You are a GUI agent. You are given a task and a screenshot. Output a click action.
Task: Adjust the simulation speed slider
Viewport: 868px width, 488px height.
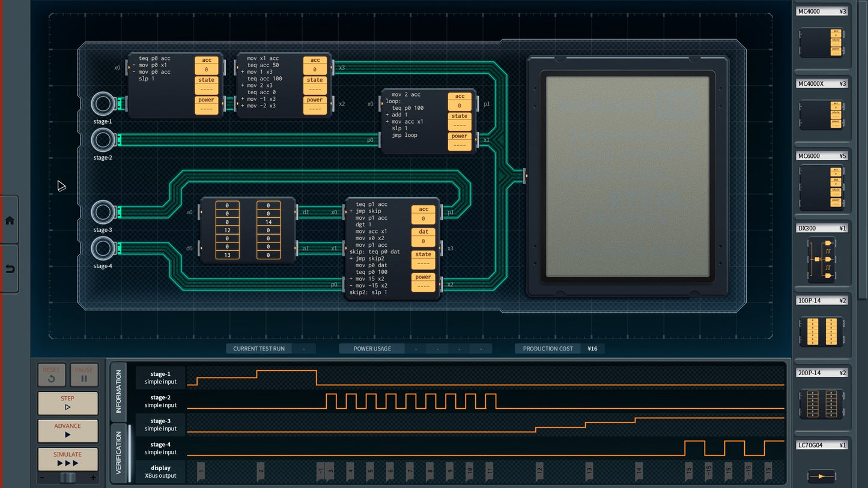click(x=67, y=477)
